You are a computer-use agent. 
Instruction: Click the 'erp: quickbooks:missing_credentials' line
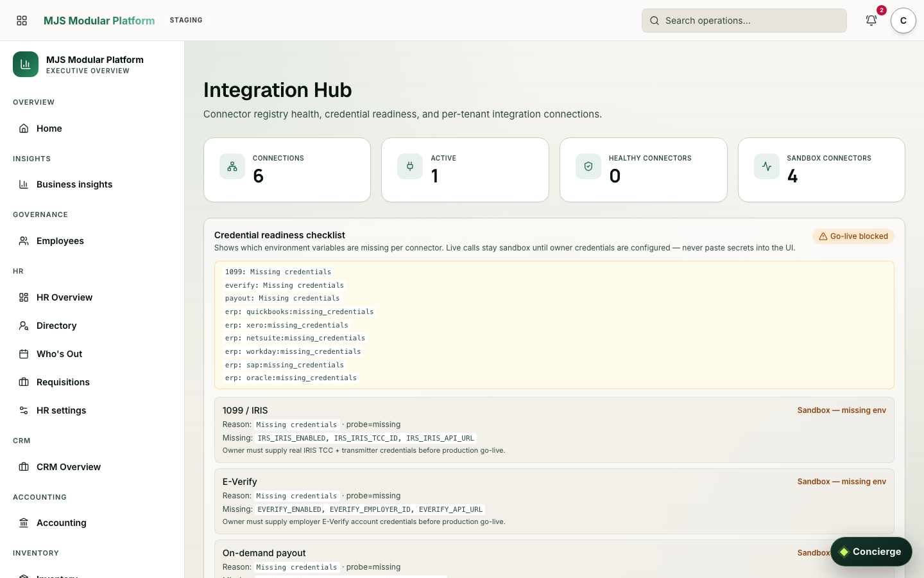299,311
